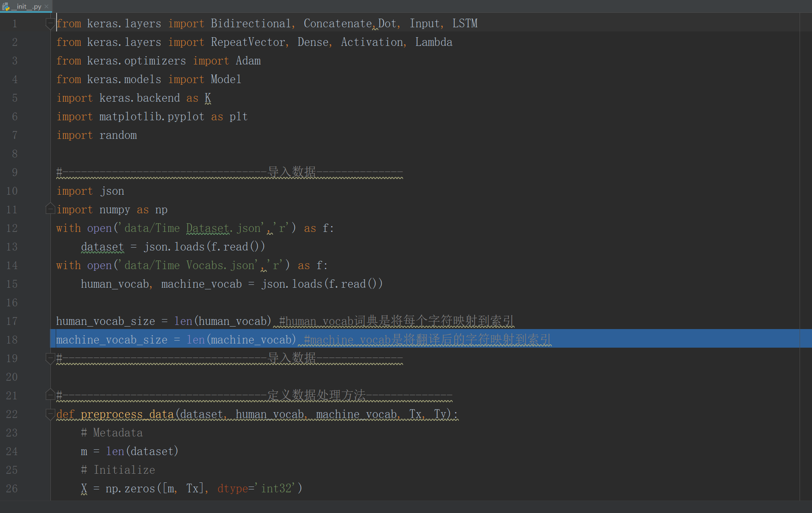This screenshot has height=513, width=812.
Task: Click the underlined dataset variable on line 13
Action: 102,247
